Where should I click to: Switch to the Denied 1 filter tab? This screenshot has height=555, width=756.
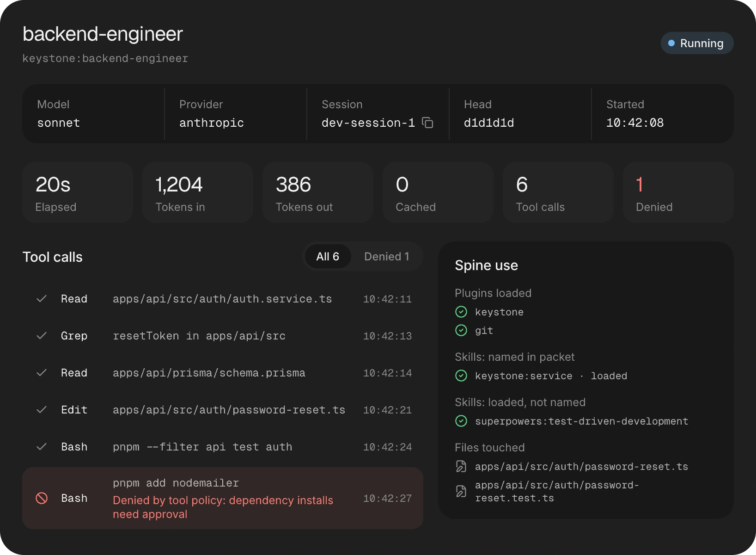[x=387, y=256]
